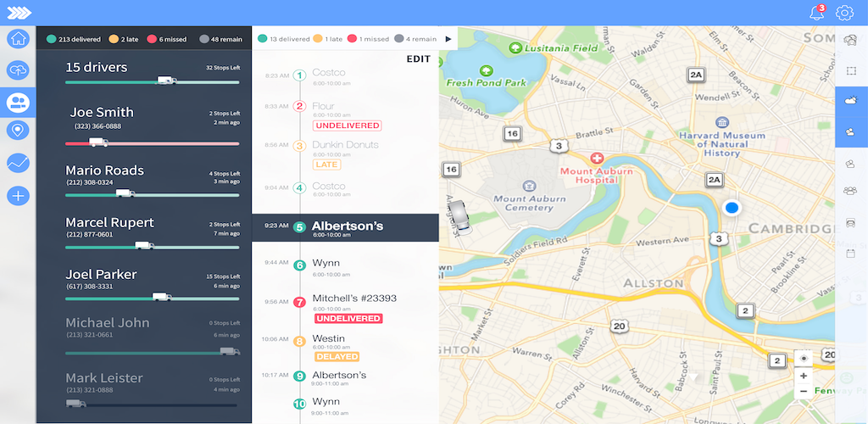
Task: Open the location pin page
Action: tap(19, 131)
